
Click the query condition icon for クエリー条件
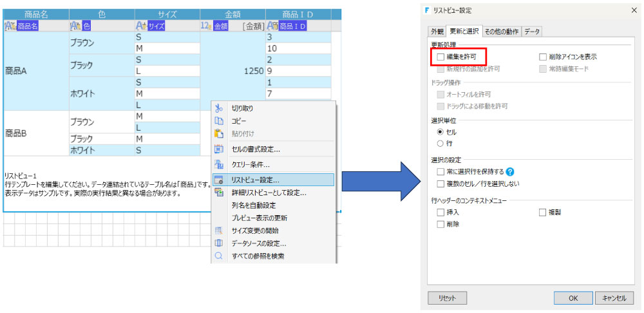pyautogui.click(x=218, y=164)
